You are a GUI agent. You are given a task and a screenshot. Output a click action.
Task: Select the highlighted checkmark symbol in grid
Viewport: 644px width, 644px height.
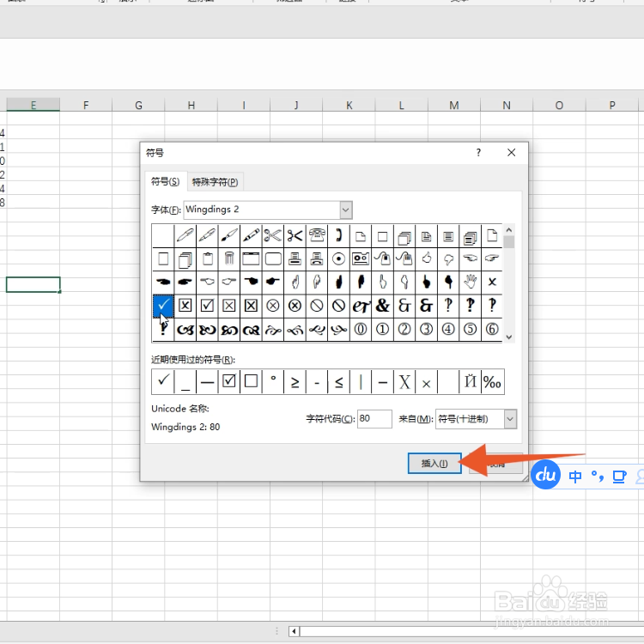coord(163,306)
